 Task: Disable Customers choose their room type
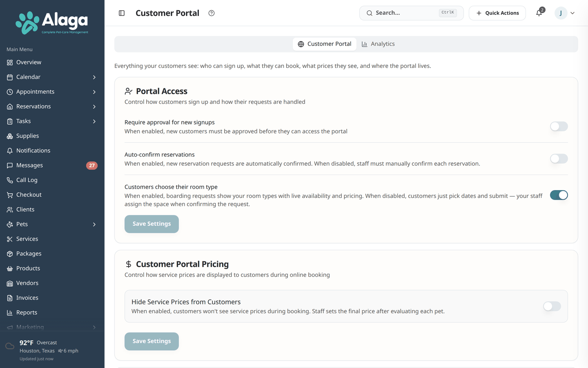pyautogui.click(x=559, y=195)
